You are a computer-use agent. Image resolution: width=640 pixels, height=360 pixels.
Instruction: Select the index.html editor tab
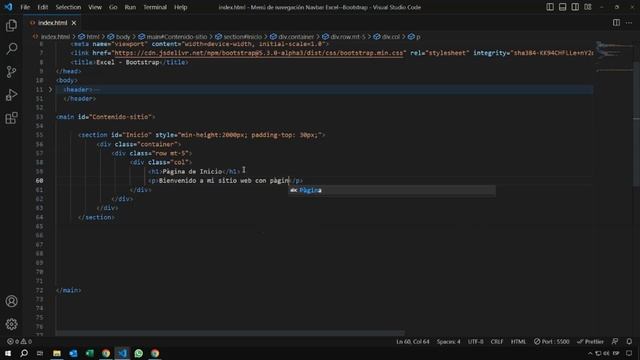point(52,23)
